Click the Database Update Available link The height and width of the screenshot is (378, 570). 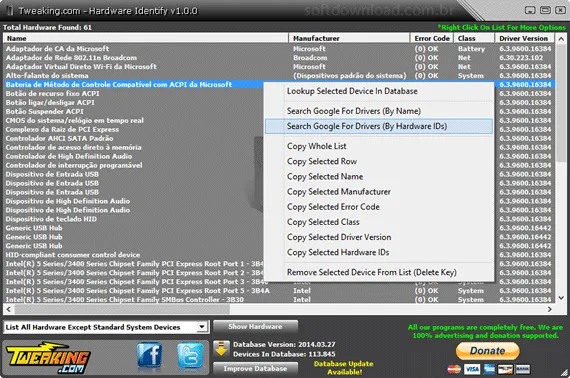point(344,368)
